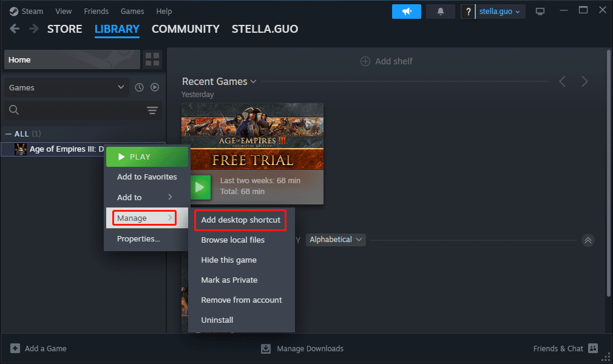Open Age of Empires III banner thumbnail
This screenshot has width=613, height=364.
coord(252,136)
